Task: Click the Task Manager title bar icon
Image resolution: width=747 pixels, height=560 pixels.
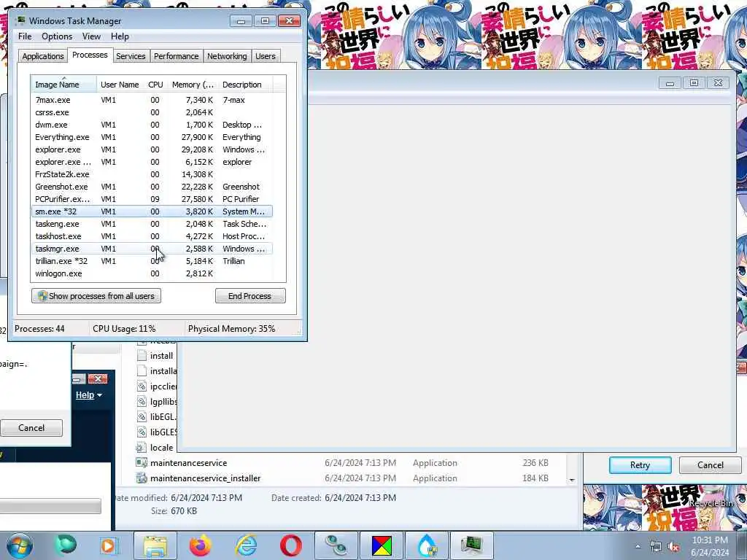Action: point(20,20)
